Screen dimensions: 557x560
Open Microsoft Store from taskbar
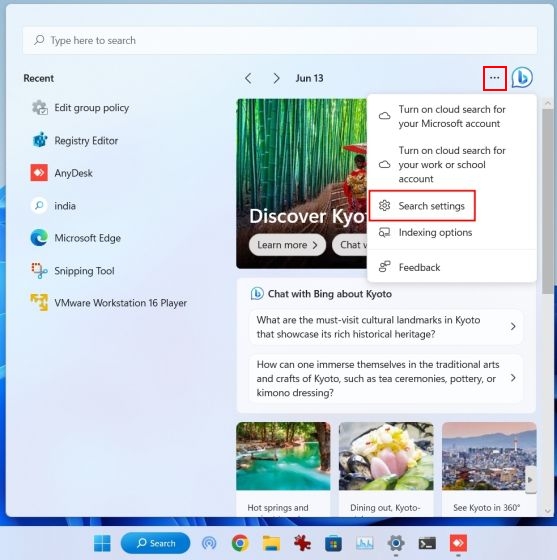tap(333, 544)
